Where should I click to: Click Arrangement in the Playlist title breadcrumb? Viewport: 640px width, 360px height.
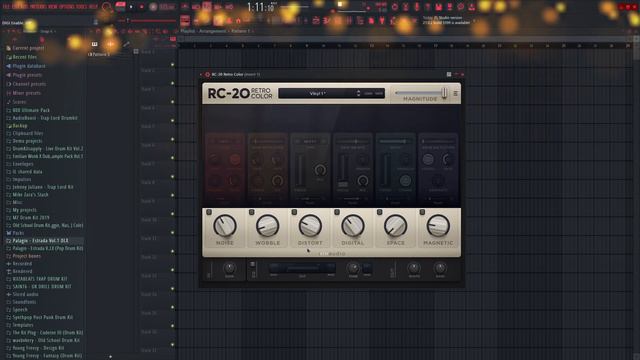click(212, 31)
